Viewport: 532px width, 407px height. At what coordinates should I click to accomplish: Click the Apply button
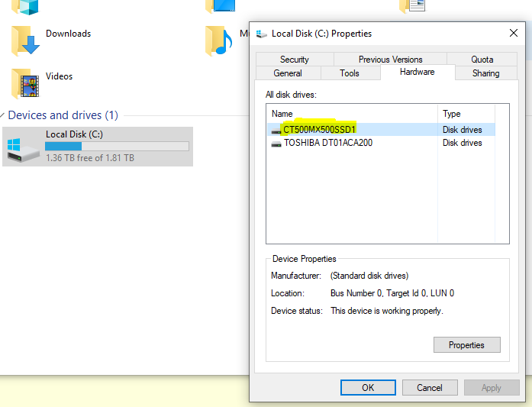pyautogui.click(x=492, y=388)
